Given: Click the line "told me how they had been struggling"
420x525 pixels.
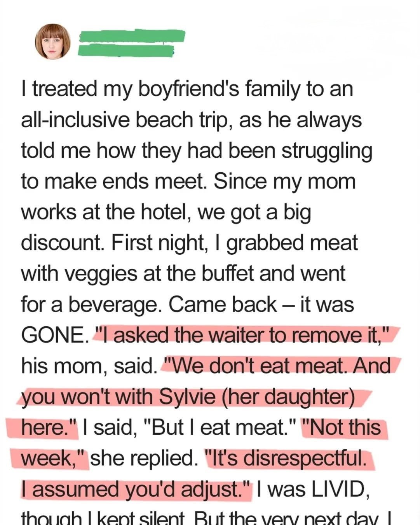Looking at the screenshot, I should point(197,150).
